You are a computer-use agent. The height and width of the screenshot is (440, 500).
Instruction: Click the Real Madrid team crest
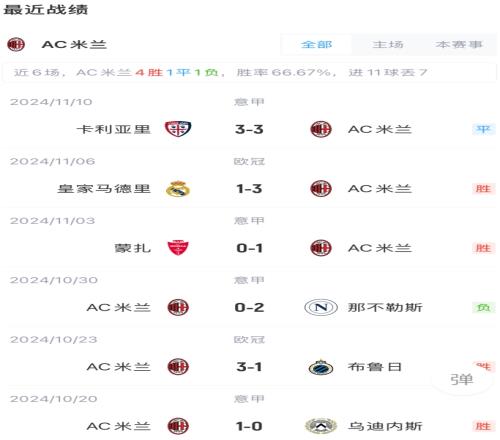pyautogui.click(x=178, y=189)
